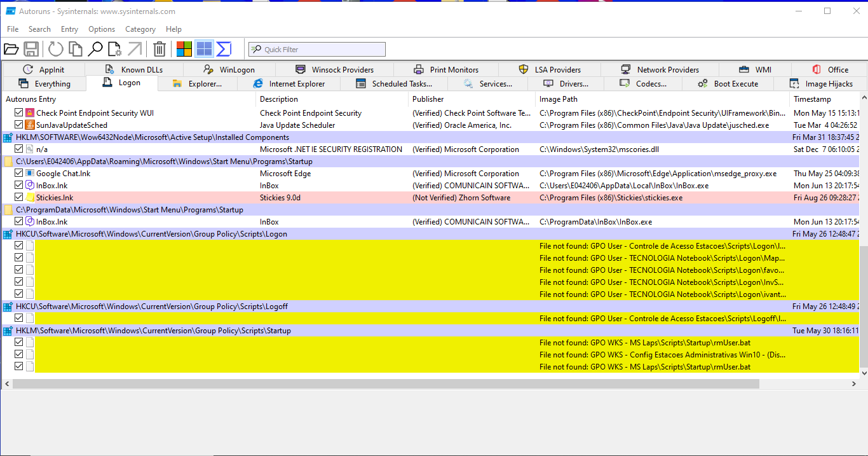Screen dimensions: 868x456
Task: Uncheck the SunJavaUpdateSched entry
Action: point(19,125)
